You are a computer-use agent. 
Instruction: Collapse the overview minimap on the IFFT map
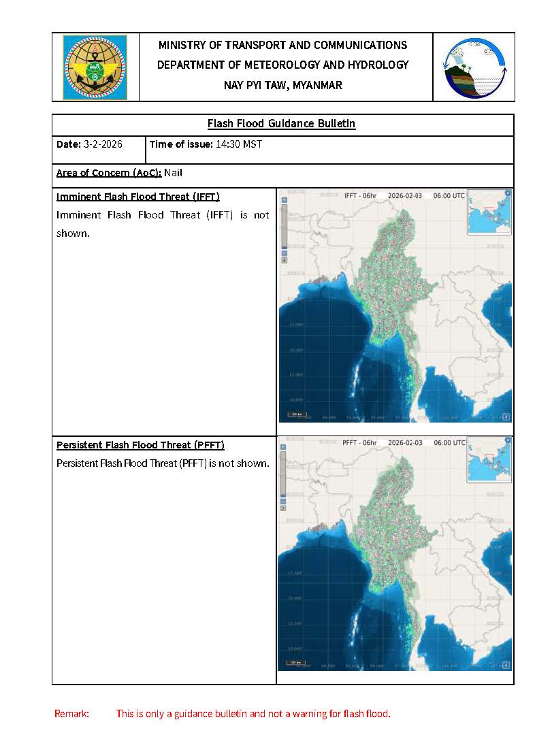pyautogui.click(x=508, y=193)
